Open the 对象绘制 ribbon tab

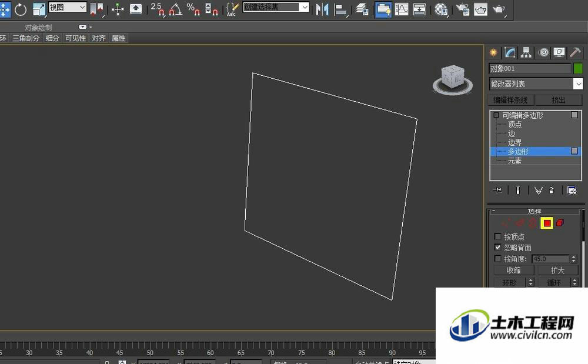[38, 28]
